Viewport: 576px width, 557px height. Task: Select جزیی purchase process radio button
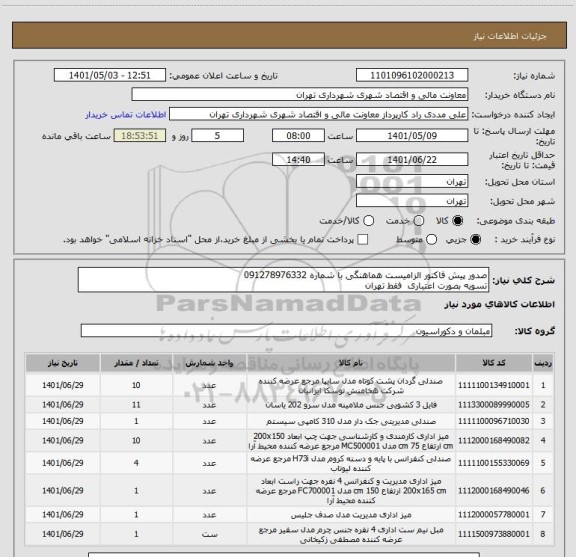476,240
